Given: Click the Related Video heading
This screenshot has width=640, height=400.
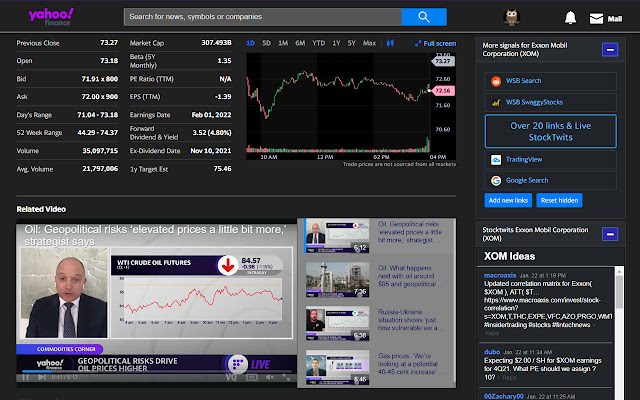Looking at the screenshot, I should pyautogui.click(x=41, y=209).
